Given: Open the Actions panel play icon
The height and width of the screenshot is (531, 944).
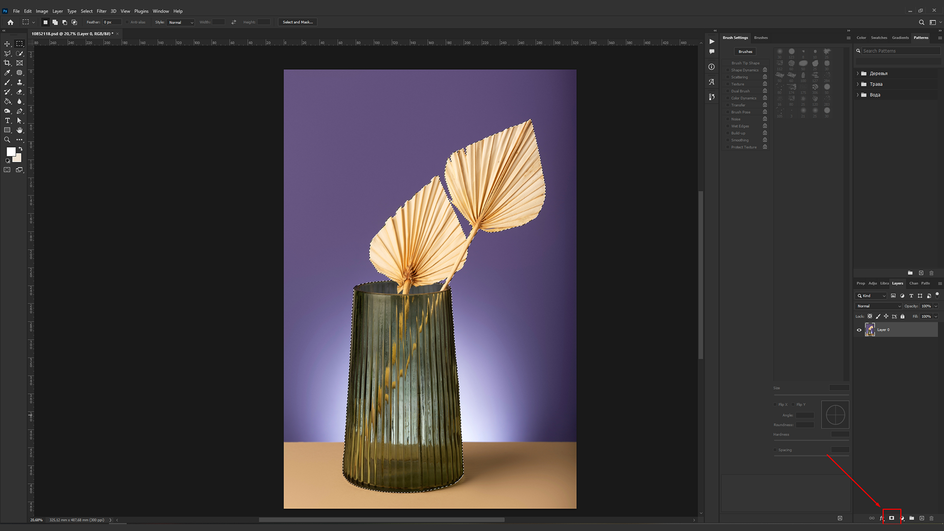Looking at the screenshot, I should pos(712,42).
